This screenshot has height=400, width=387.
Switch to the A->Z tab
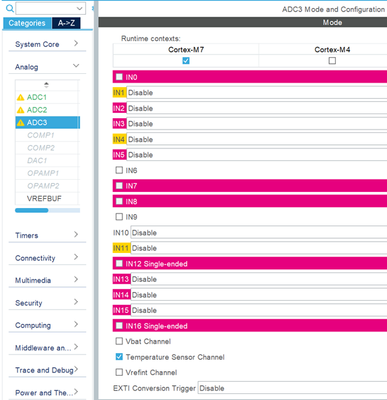tap(66, 23)
